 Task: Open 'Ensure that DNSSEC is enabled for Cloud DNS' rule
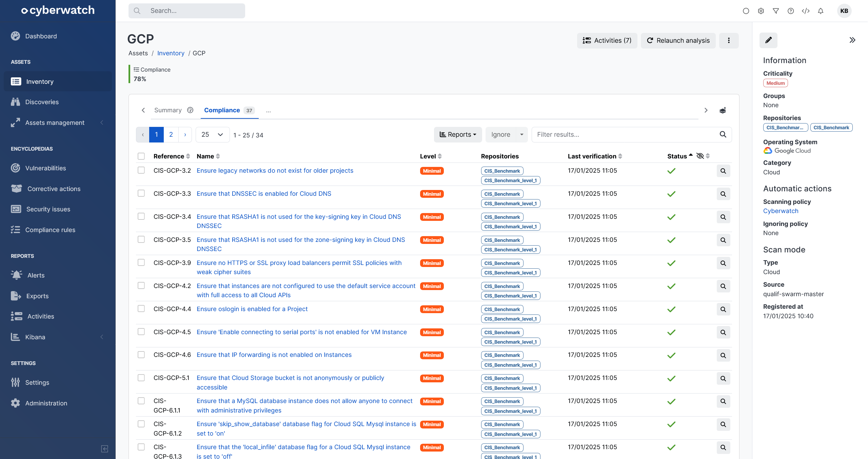(x=264, y=194)
